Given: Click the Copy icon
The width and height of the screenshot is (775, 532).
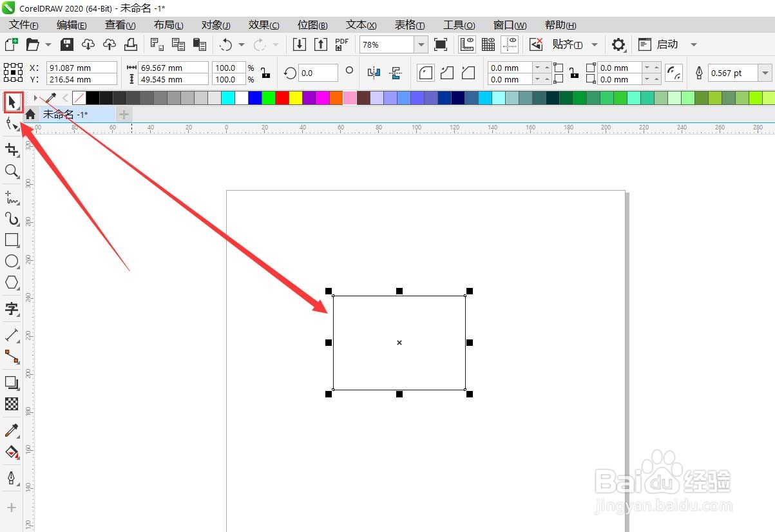Looking at the screenshot, I should click(178, 44).
